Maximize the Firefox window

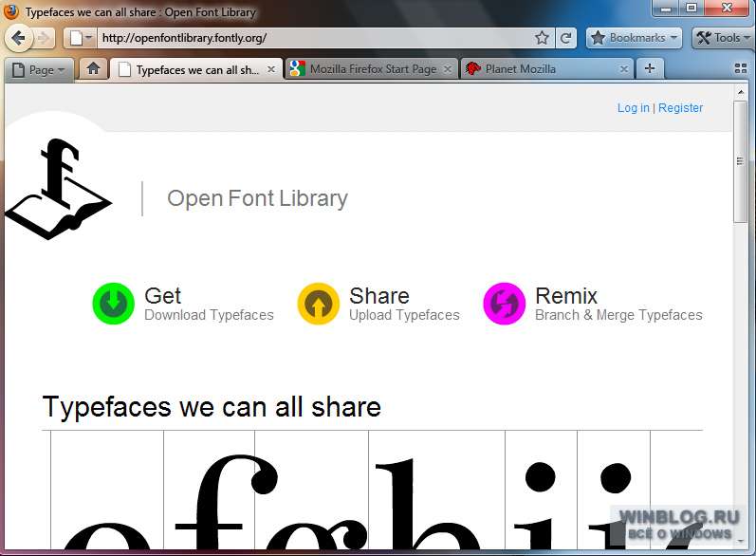[x=691, y=9]
